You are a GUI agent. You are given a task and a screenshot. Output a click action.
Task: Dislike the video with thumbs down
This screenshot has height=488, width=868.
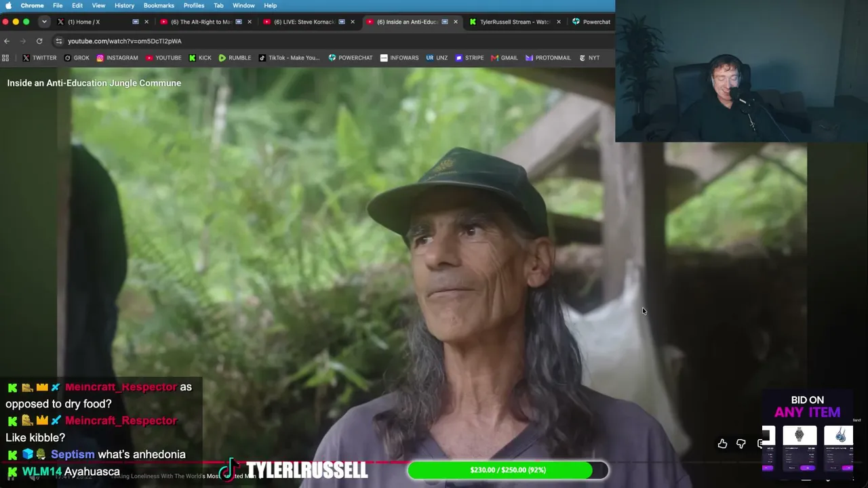[x=741, y=444]
